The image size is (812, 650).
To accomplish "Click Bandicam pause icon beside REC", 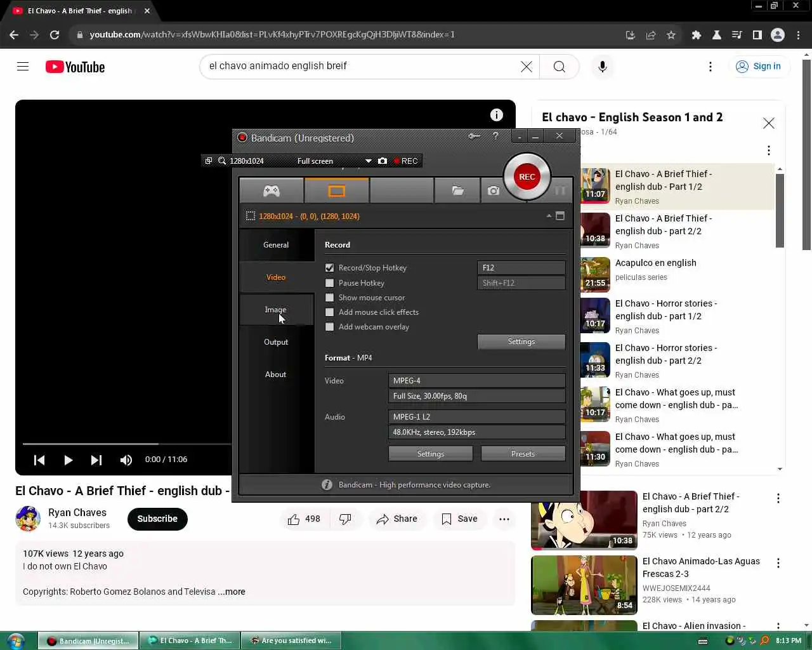I will coord(560,190).
